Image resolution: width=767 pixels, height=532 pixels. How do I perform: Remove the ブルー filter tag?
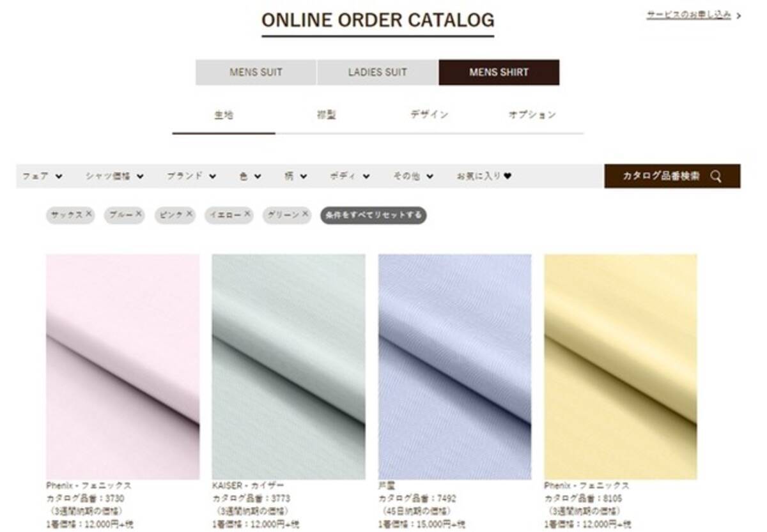click(139, 215)
